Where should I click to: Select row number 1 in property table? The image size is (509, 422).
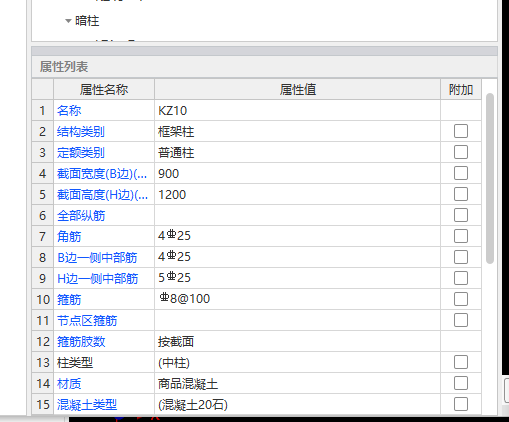(x=42, y=110)
